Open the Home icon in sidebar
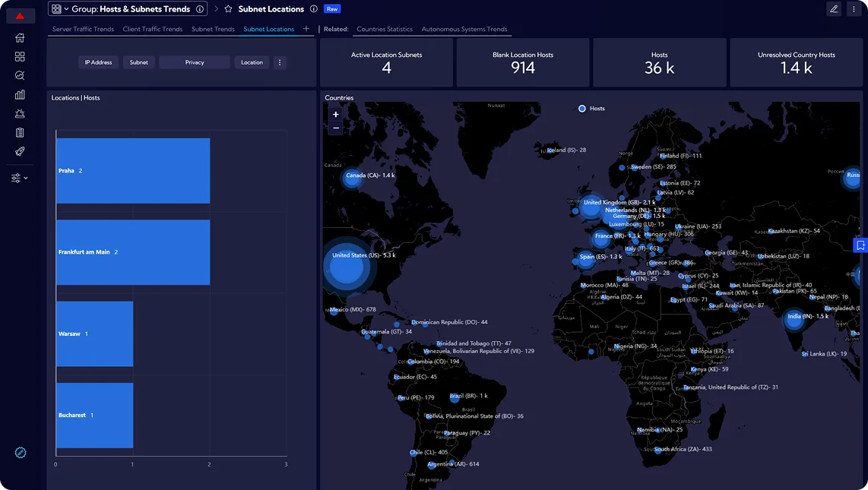Viewport: 868px width, 490px height. click(20, 38)
